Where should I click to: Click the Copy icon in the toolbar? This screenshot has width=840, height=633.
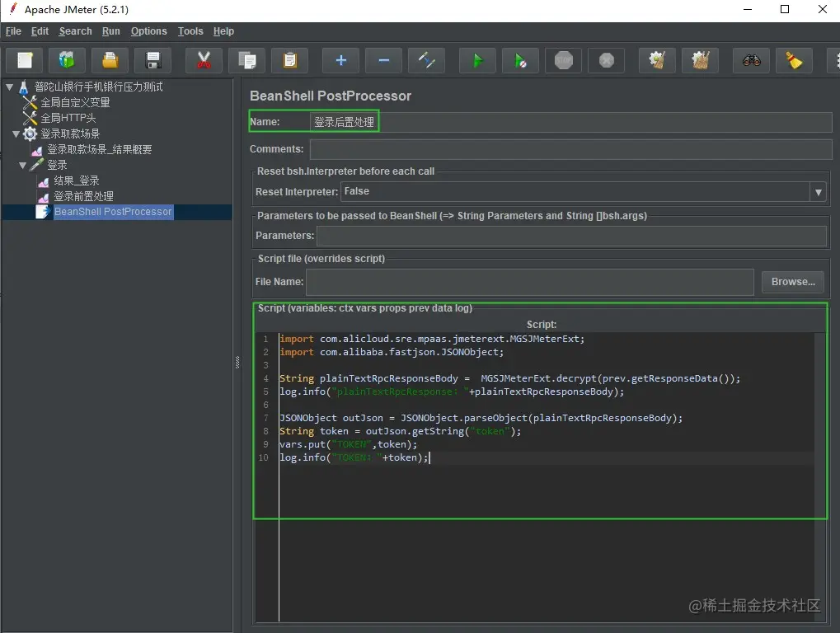(246, 60)
